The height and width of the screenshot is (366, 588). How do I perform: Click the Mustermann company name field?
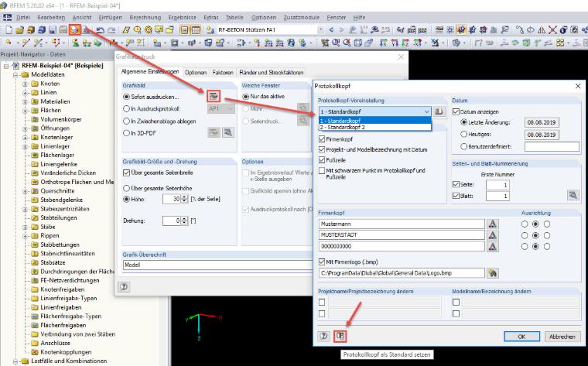point(402,224)
